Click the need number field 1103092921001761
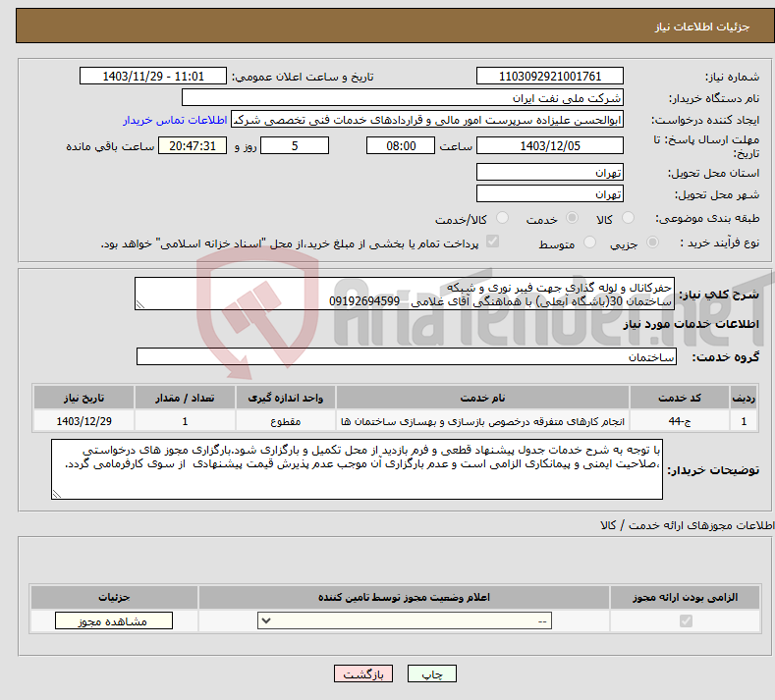Screen dimensions: 775x700 pos(550,76)
